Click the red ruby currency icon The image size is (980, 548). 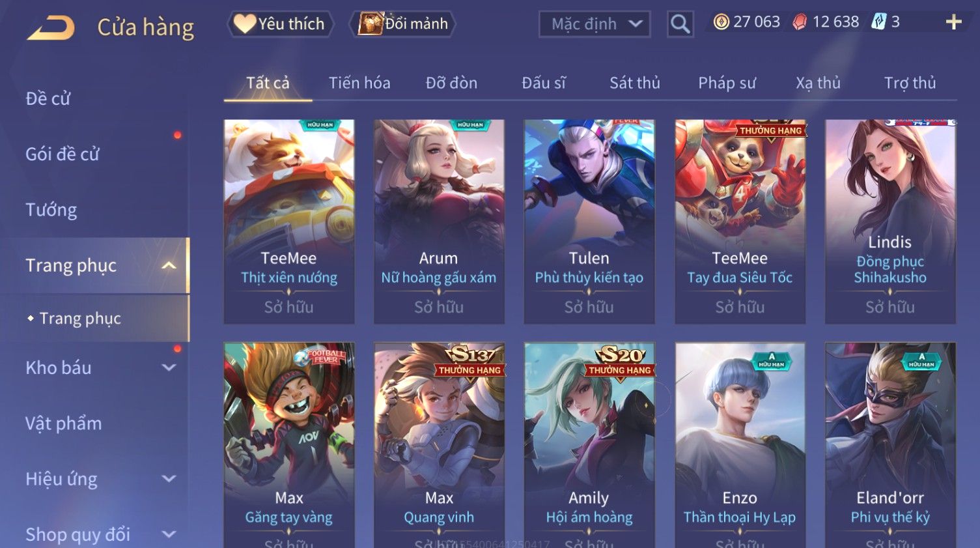point(800,22)
